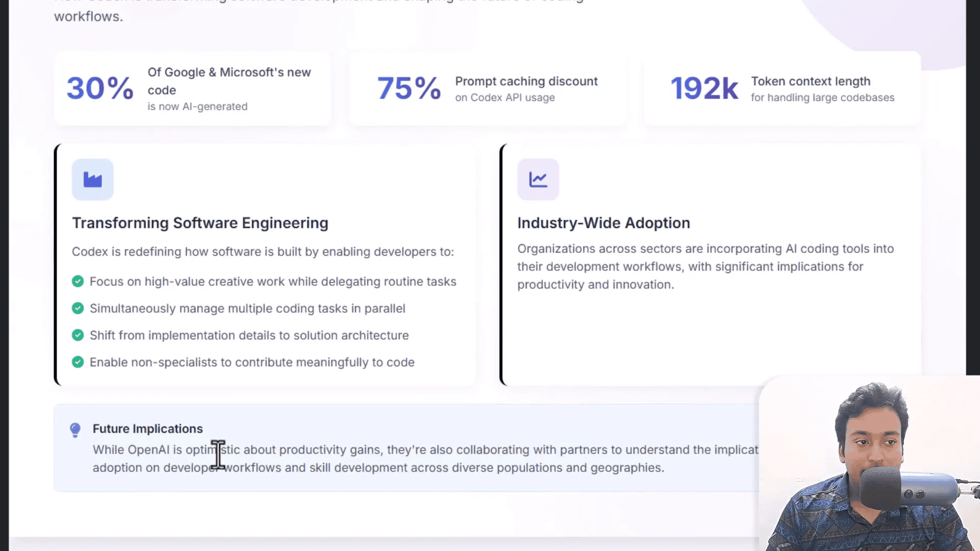Click 'Shift from implementation details to solution architecture' text
This screenshot has width=980, height=551.
coord(249,335)
